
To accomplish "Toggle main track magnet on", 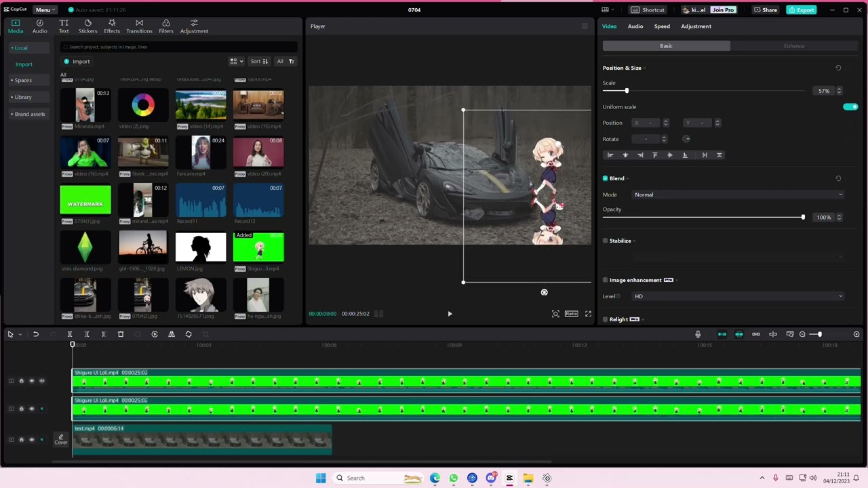I will (722, 334).
